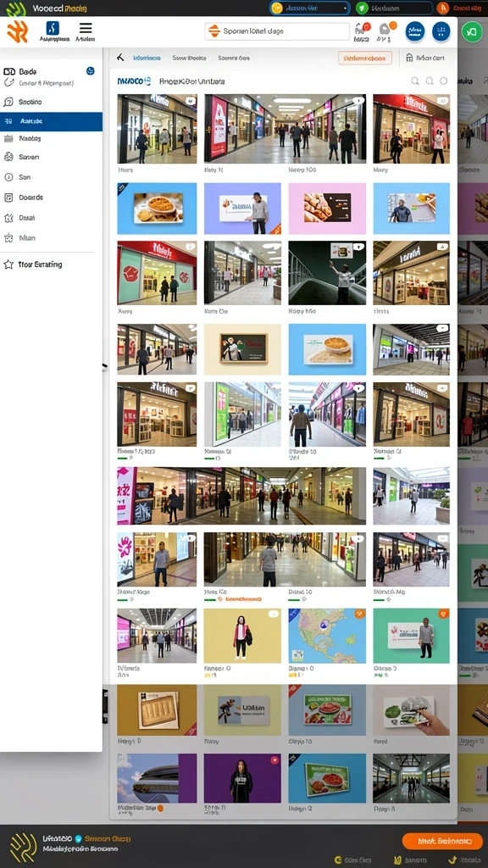Click the orange pill button in the footer
This screenshot has height=868, width=488.
(x=442, y=841)
